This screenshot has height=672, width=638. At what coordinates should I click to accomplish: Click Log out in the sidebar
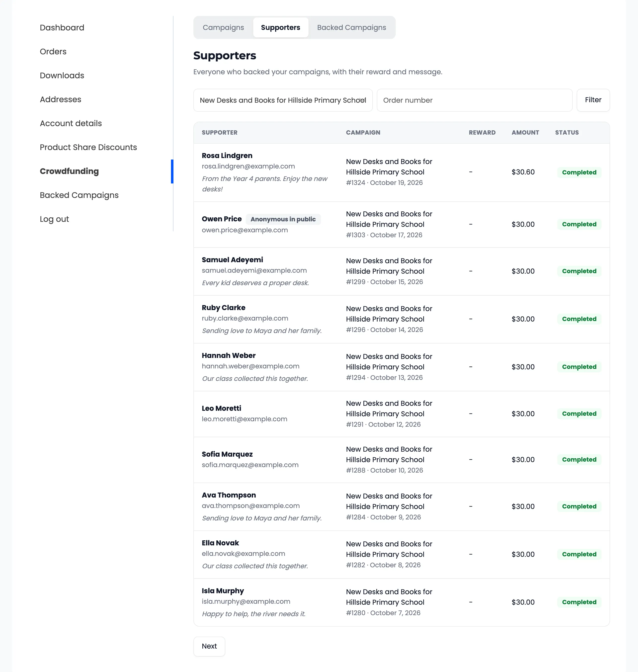(x=54, y=219)
